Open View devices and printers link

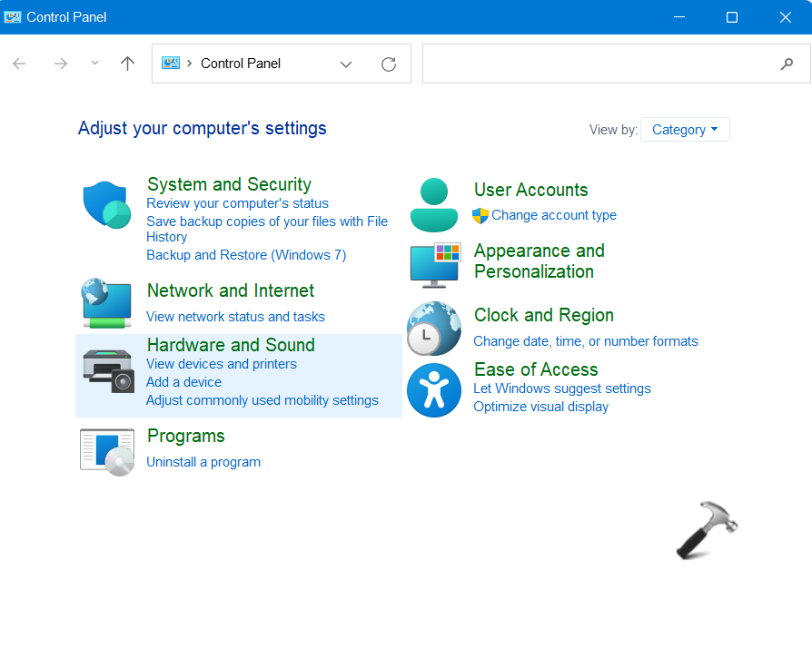pos(222,364)
